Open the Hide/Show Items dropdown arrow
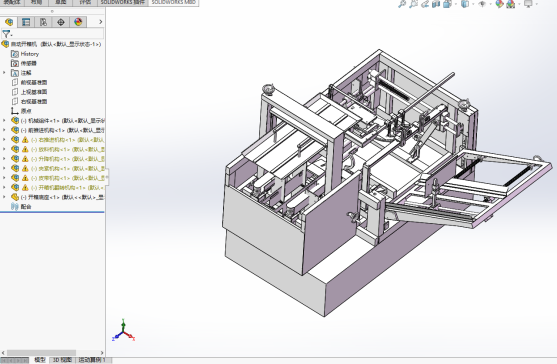557x364 pixels. (491, 4)
